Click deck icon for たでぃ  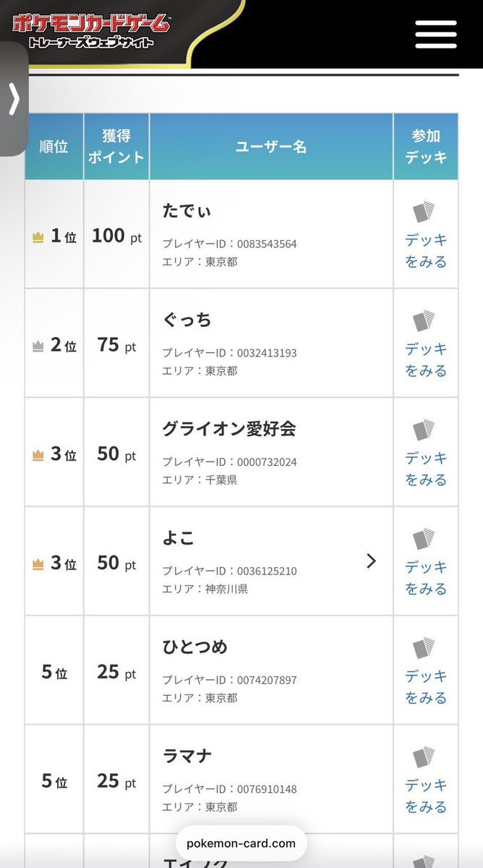tap(424, 212)
